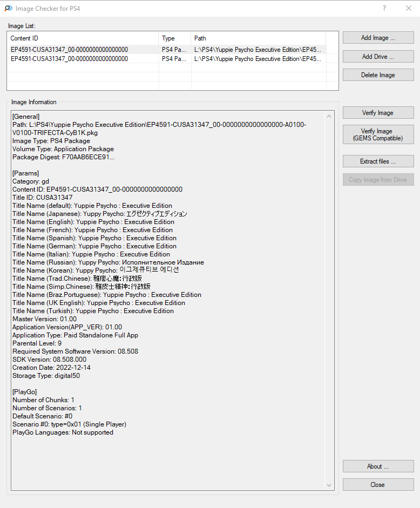Click the Title Name (Japanese) line
Image resolution: width=420 pixels, height=508 pixels.
coord(100,214)
